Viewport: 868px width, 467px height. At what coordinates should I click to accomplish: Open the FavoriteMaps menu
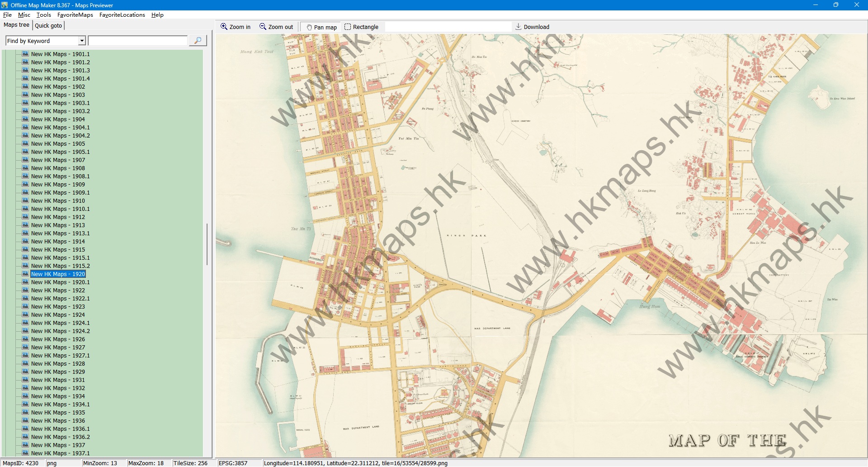[75, 15]
